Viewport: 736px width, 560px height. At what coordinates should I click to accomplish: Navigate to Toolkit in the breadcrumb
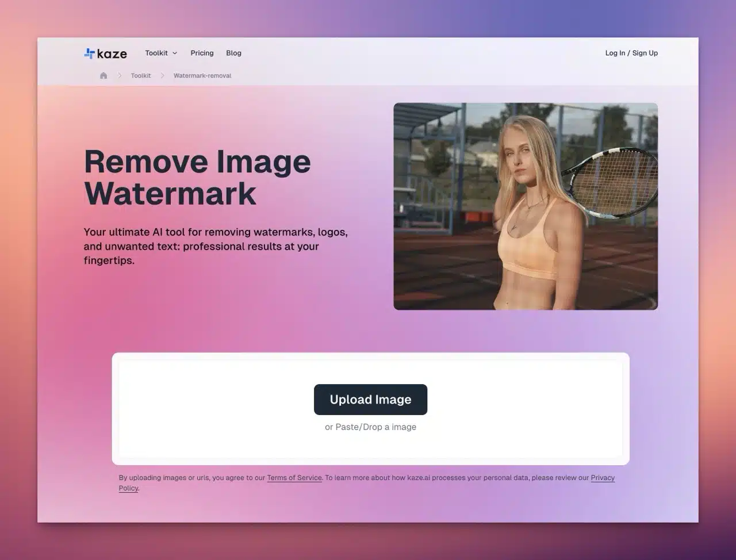[140, 75]
